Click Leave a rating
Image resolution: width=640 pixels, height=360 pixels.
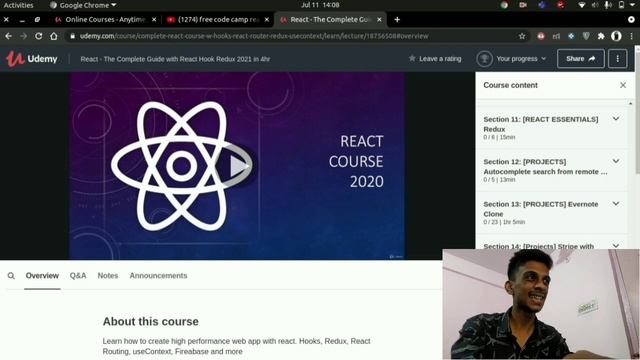click(435, 59)
